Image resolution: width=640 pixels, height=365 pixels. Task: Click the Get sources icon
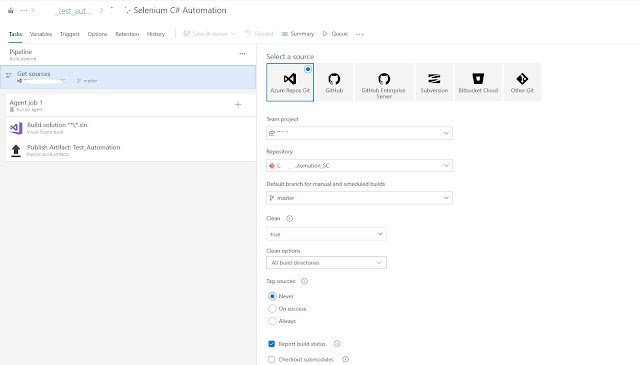pos(8,75)
